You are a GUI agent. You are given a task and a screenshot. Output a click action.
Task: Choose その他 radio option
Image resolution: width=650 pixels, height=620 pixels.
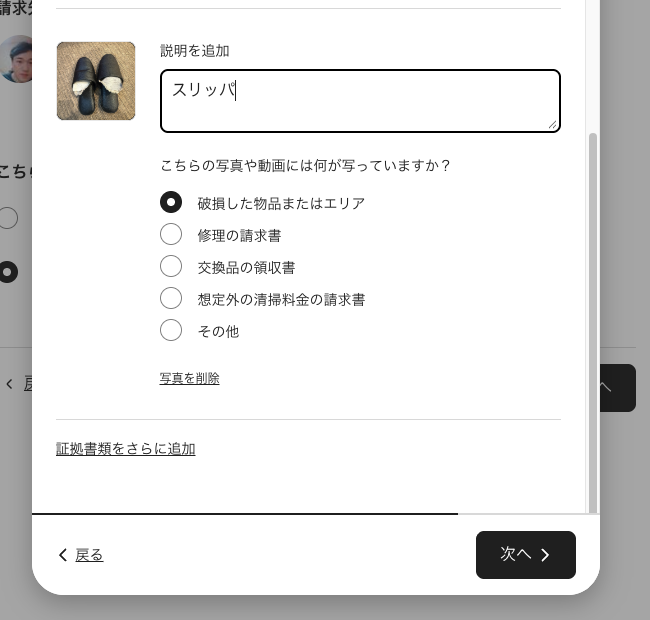pyautogui.click(x=171, y=331)
